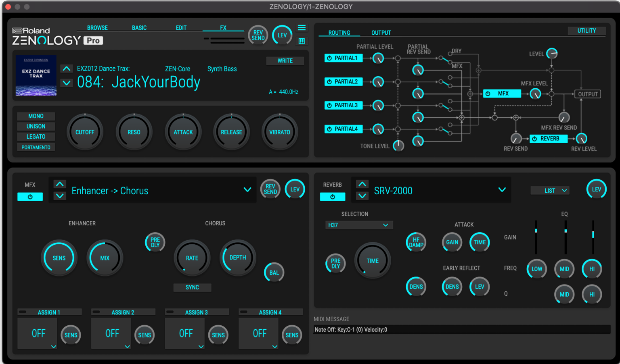Toggle the REVERB power switch
This screenshot has height=364, width=620.
[332, 197]
